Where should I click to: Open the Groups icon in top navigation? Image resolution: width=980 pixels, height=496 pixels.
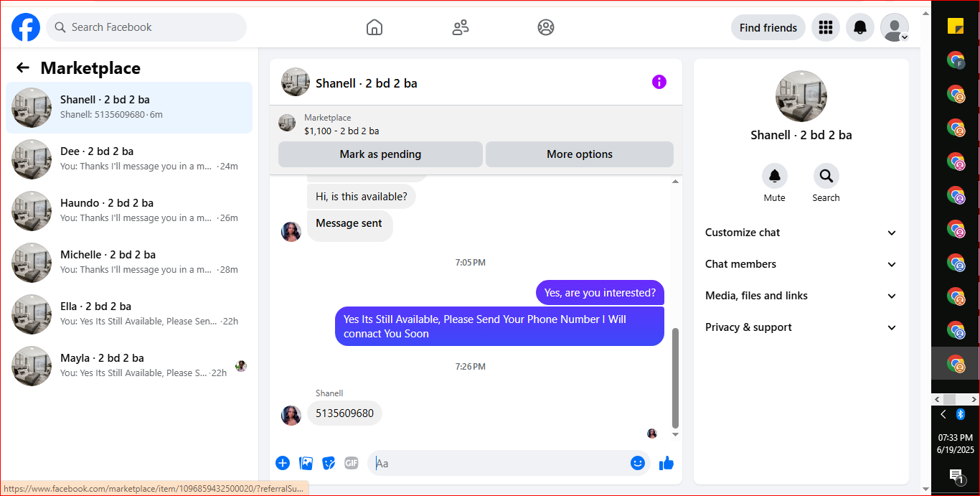click(x=546, y=27)
